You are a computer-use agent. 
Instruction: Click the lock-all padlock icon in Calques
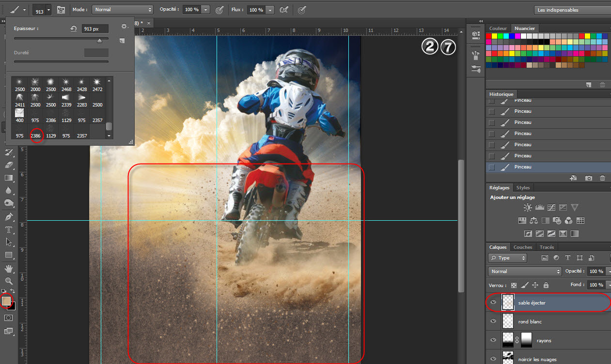click(x=546, y=285)
